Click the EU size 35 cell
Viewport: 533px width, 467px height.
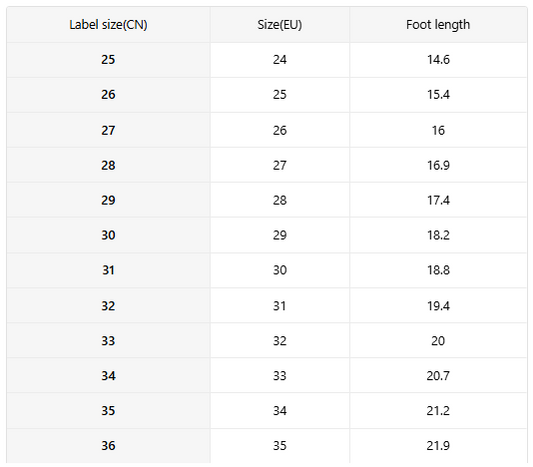coord(280,446)
